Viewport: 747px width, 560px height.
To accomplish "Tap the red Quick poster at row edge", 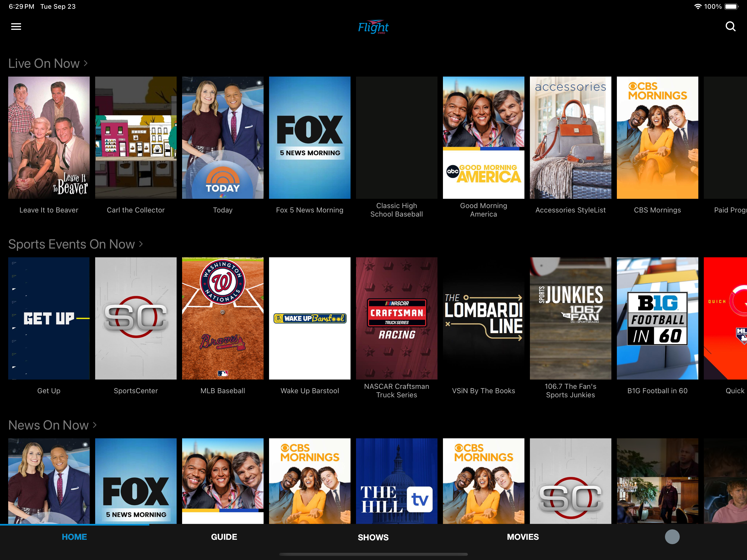I will click(725, 319).
